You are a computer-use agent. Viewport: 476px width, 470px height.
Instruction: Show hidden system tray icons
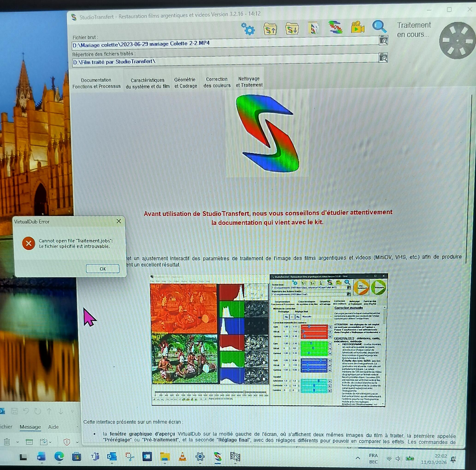coord(357,458)
